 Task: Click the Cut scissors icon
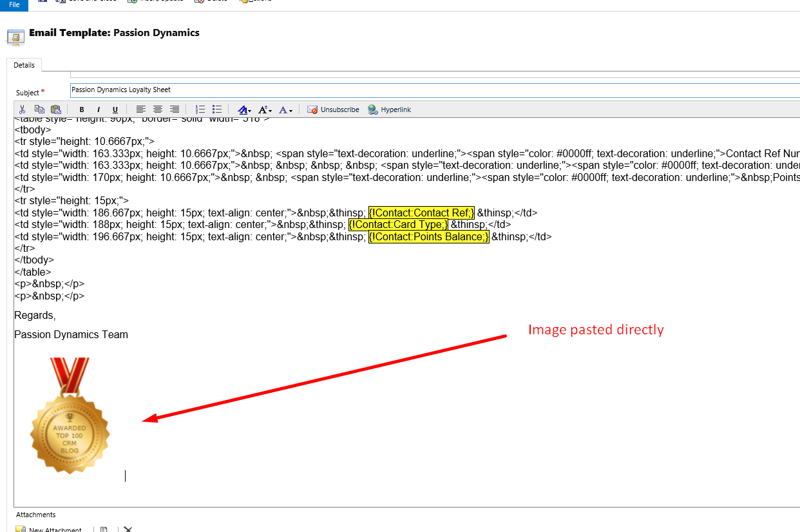23,109
